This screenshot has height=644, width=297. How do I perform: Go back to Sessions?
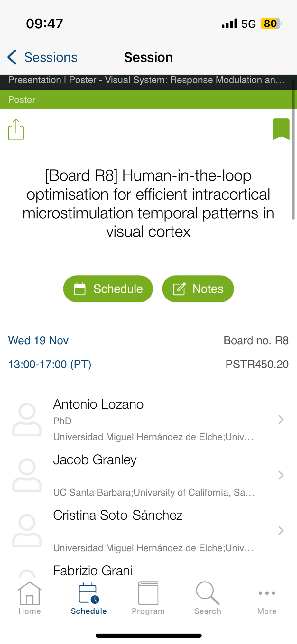click(42, 57)
